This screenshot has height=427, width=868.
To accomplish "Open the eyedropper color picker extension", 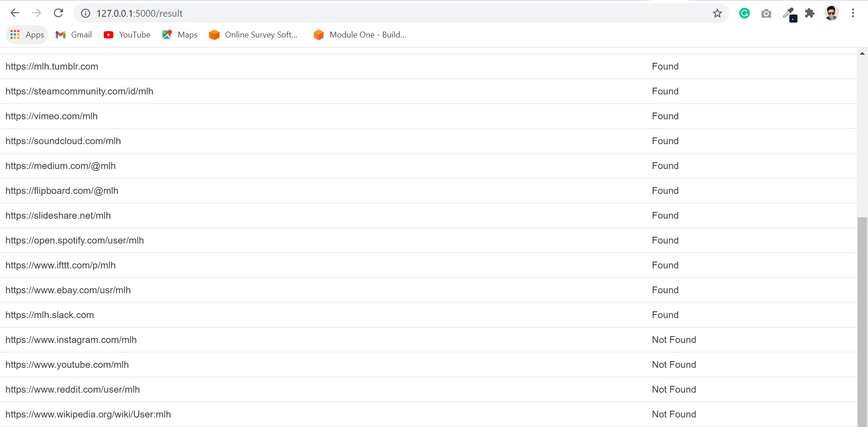I will [x=789, y=14].
